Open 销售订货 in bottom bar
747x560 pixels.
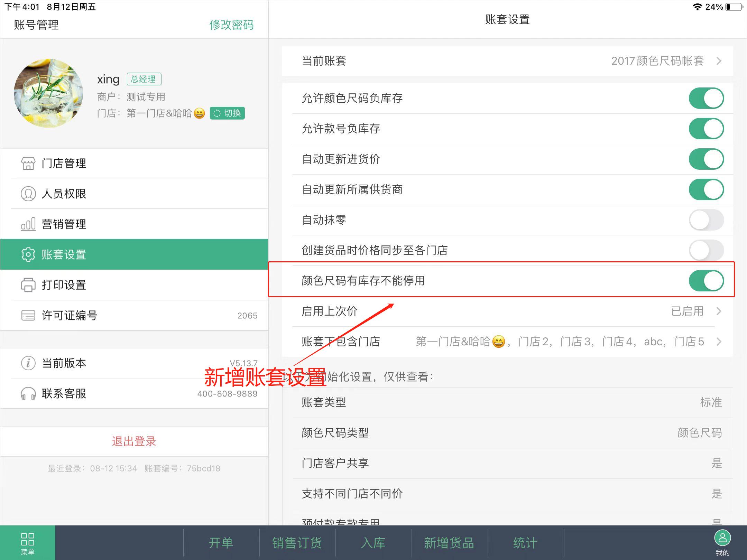pyautogui.click(x=297, y=543)
